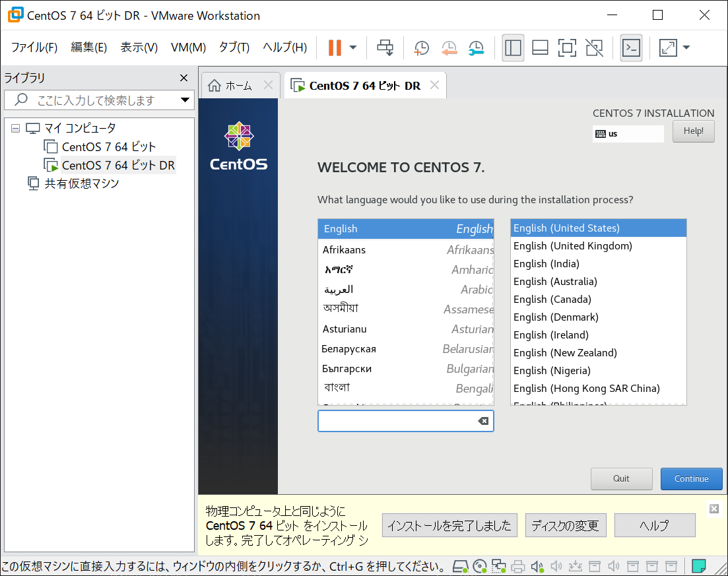Image resolution: width=728 pixels, height=576 pixels.
Task: Choose English (United Kingdom) locale
Action: click(x=598, y=246)
